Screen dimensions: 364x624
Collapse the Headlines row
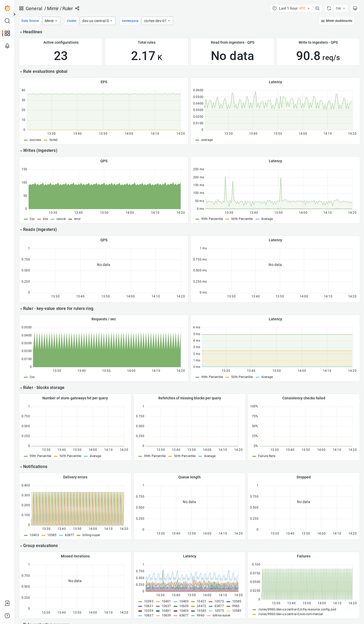coord(31,32)
